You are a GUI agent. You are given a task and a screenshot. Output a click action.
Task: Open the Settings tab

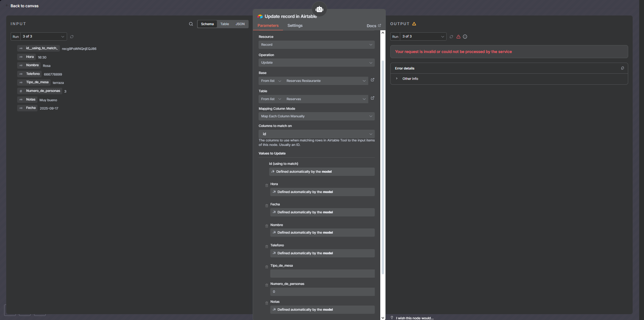point(295,25)
